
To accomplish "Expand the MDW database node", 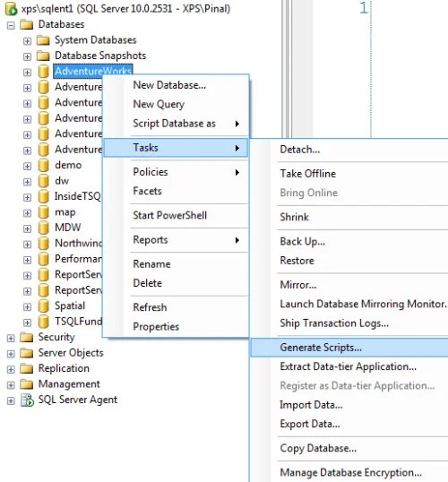I will tap(27, 228).
